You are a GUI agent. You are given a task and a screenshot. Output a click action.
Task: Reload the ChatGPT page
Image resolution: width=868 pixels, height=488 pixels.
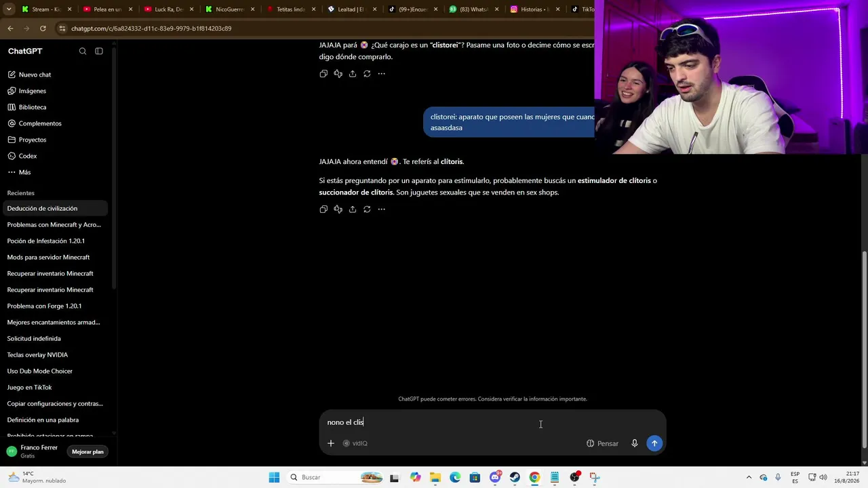pos(43,28)
